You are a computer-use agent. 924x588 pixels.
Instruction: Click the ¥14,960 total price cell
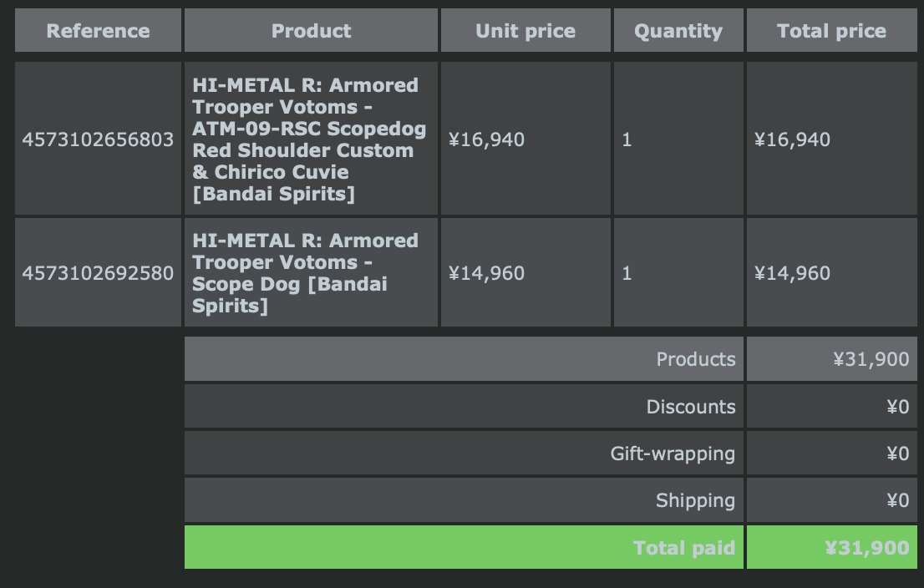(x=792, y=273)
